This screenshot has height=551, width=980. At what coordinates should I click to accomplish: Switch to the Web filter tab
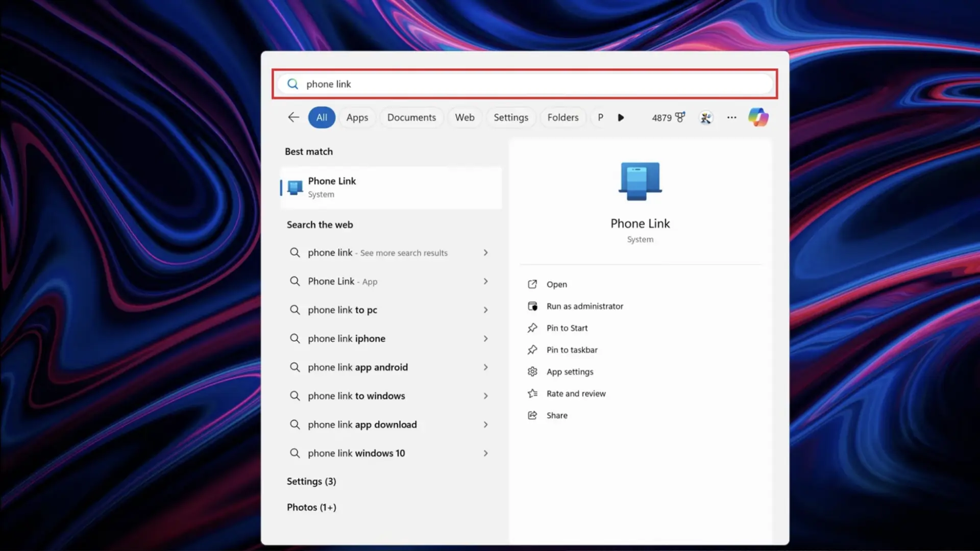464,117
